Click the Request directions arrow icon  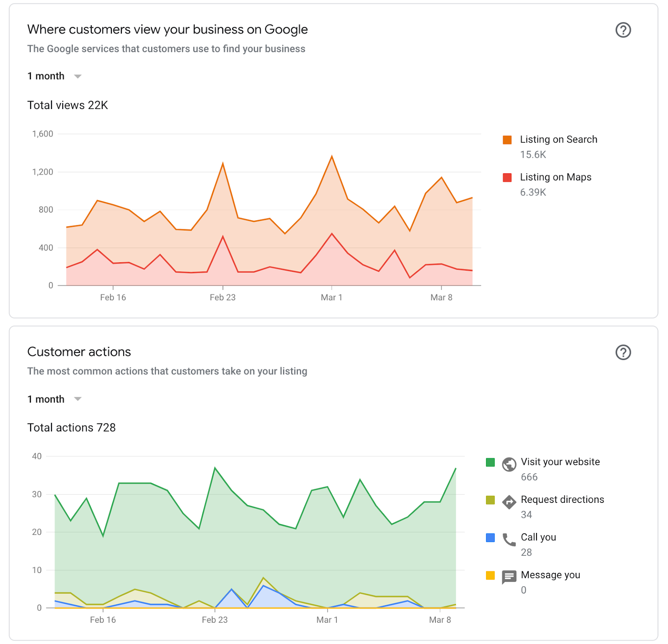coord(509,502)
